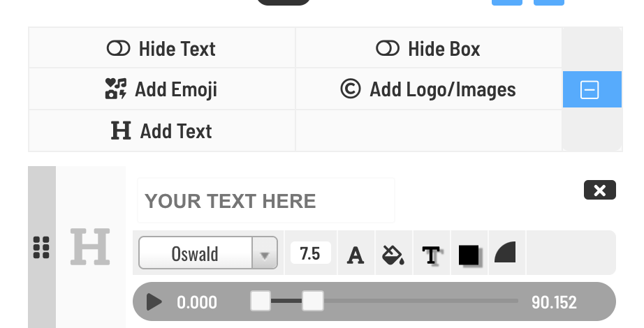The image size is (644, 328).
Task: Click the YOUR TEXT HERE input field
Action: click(265, 201)
